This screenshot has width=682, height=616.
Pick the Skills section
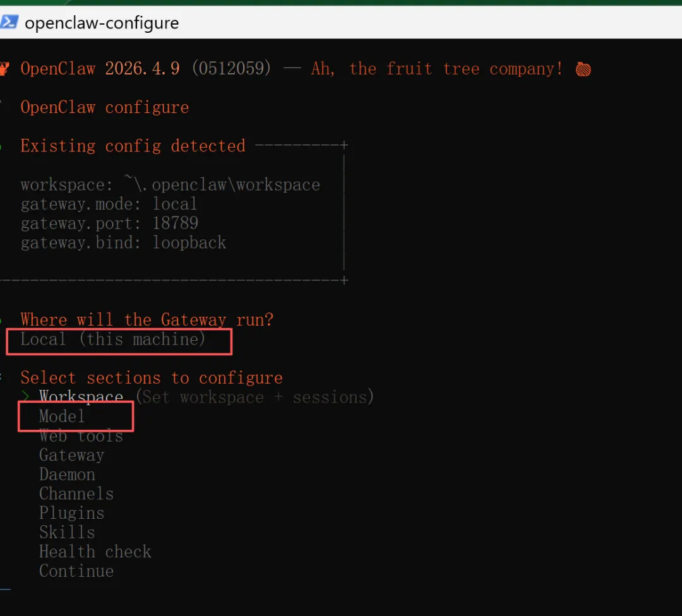click(x=67, y=532)
